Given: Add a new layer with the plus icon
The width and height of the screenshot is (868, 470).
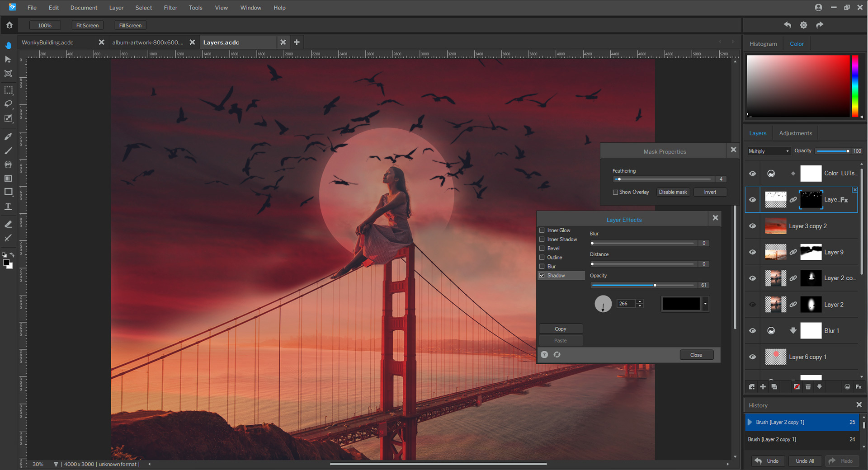Looking at the screenshot, I should pyautogui.click(x=763, y=387).
